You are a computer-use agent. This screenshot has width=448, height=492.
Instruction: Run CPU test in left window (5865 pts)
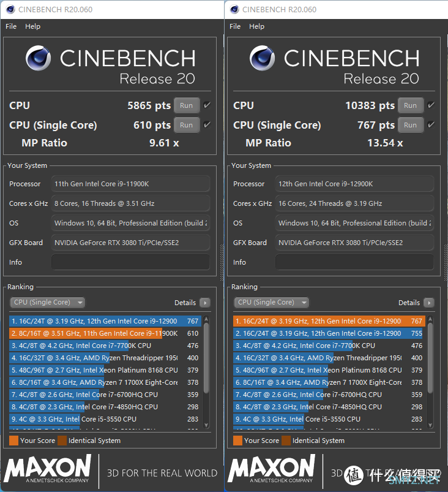pos(187,105)
